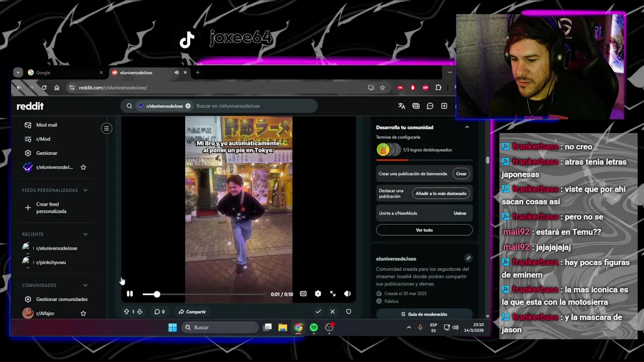Close the Google tab
Screen dimensions: 644x362
[x=101, y=72]
